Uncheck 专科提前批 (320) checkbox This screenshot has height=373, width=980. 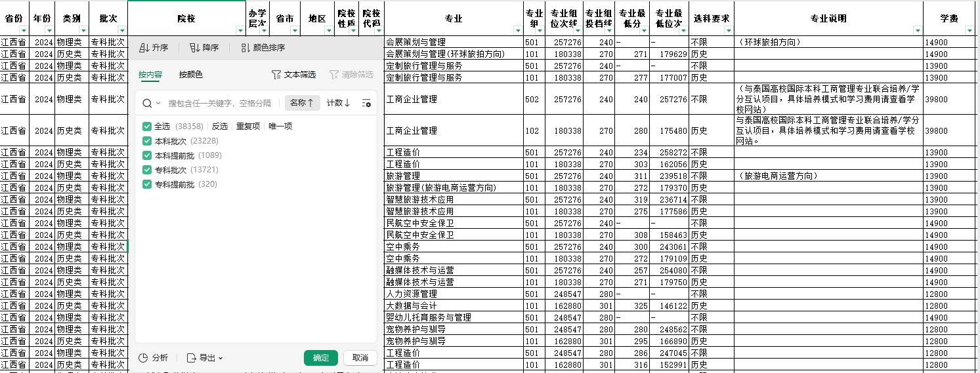pyautogui.click(x=147, y=184)
